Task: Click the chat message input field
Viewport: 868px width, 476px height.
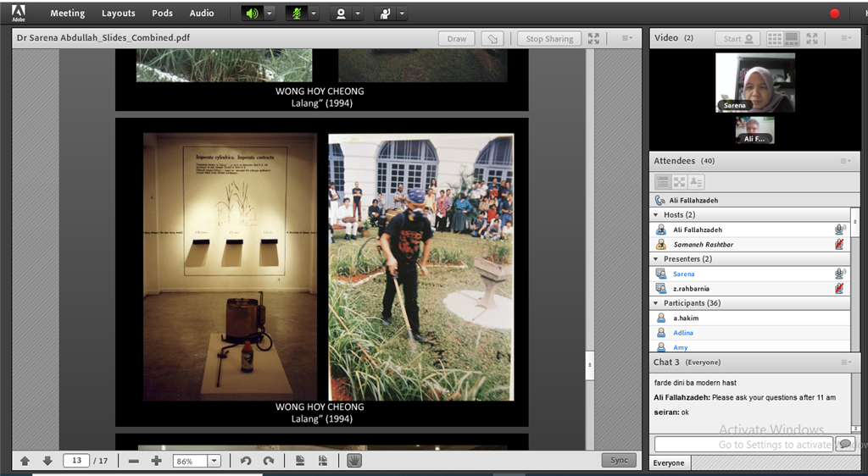Action: 743,444
